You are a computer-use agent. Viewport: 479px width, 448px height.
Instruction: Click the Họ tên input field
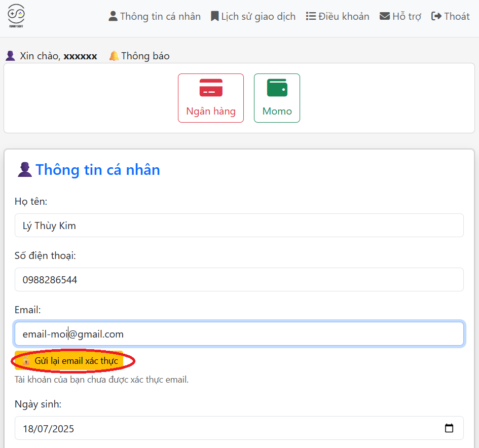(239, 226)
